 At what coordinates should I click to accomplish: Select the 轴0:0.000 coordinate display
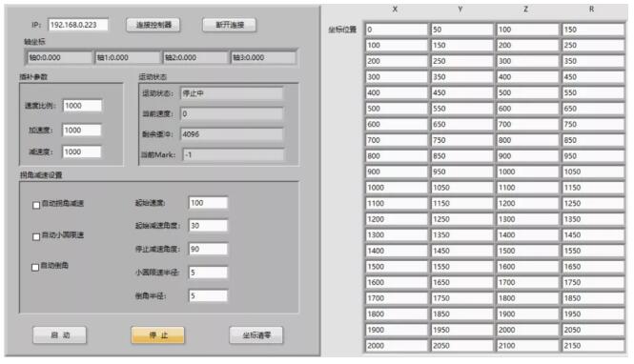tap(59, 58)
